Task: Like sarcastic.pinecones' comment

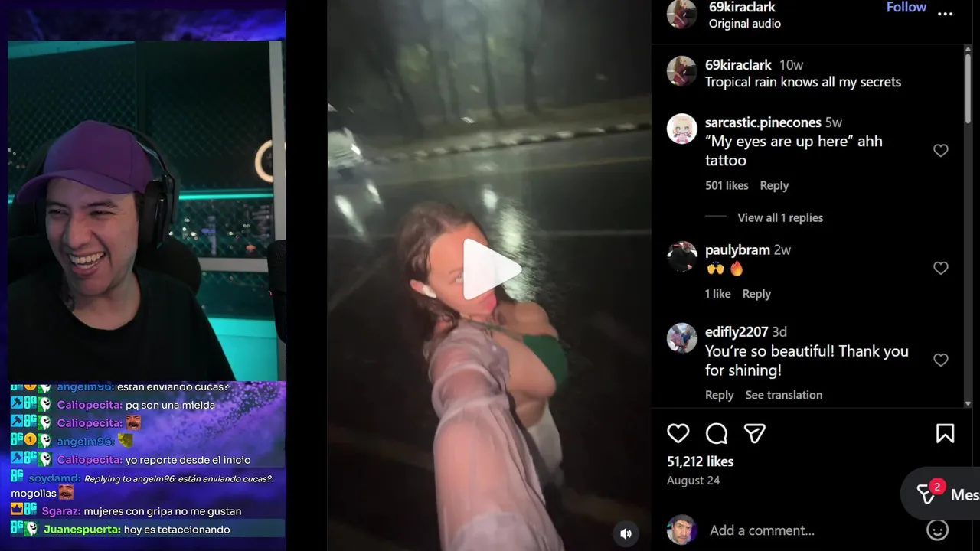Action: coord(941,151)
